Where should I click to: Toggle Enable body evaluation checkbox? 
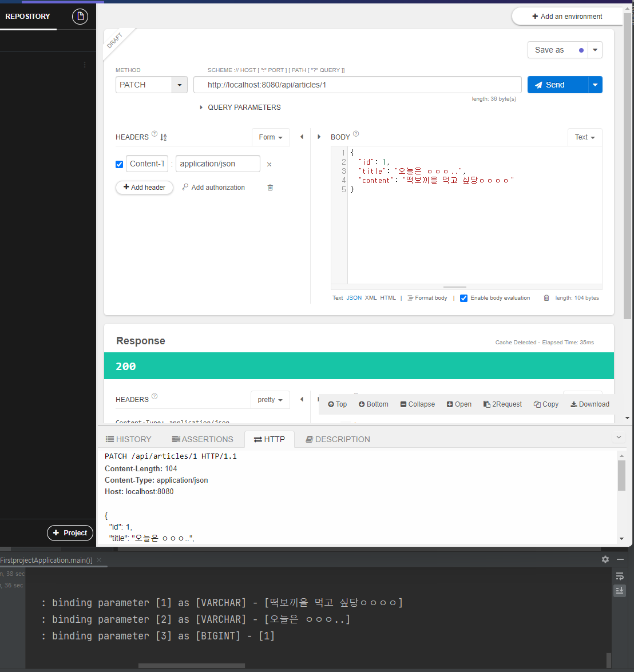tap(464, 299)
